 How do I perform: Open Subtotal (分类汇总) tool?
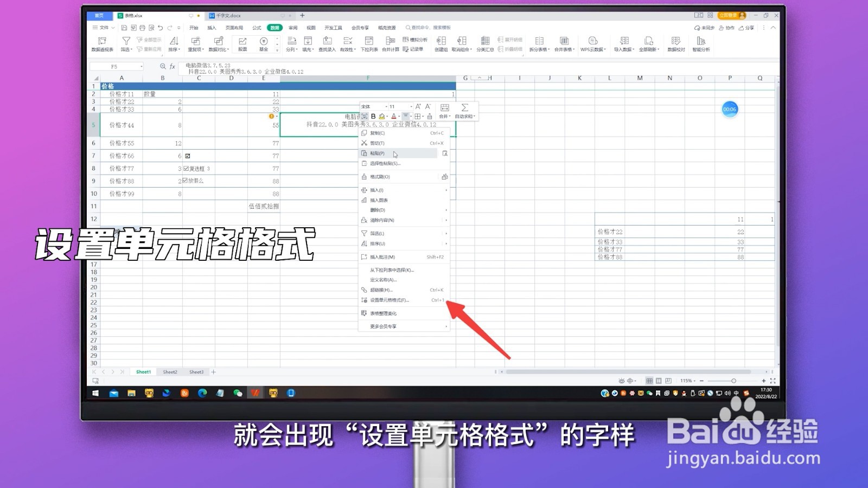[485, 44]
